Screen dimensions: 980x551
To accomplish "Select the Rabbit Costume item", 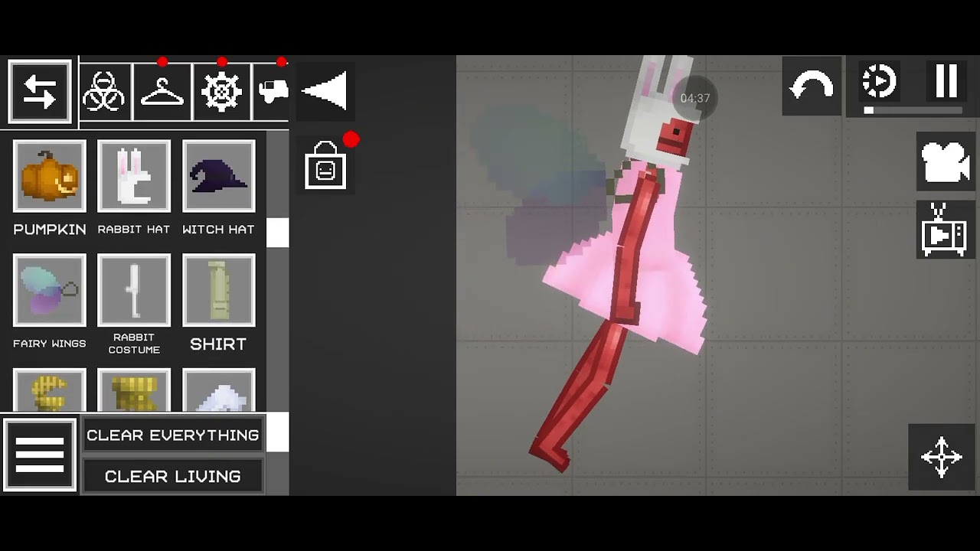I will (134, 290).
